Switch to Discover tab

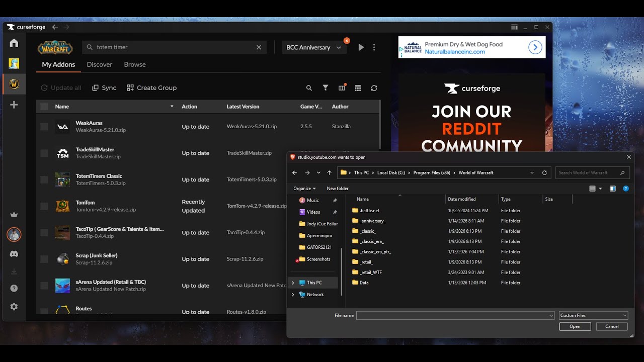(100, 64)
